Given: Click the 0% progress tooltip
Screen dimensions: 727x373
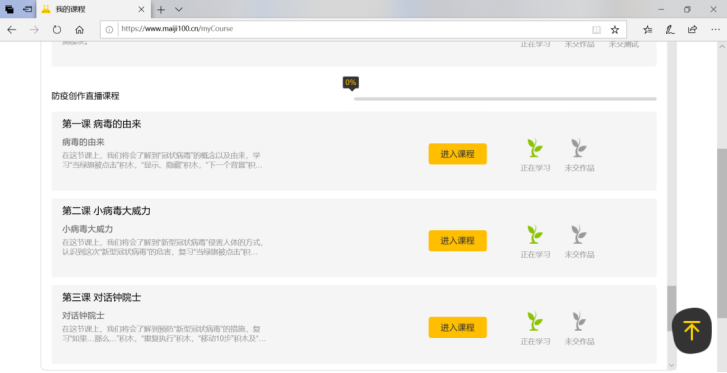Looking at the screenshot, I should [351, 83].
